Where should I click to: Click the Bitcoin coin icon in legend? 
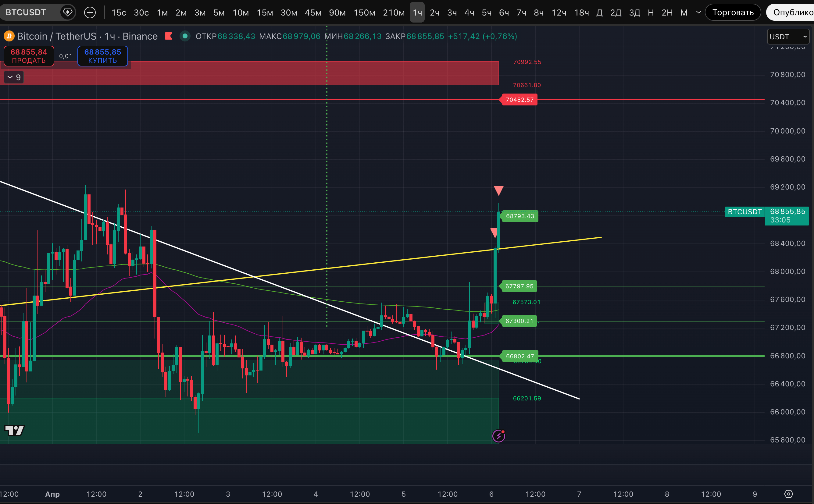point(9,36)
